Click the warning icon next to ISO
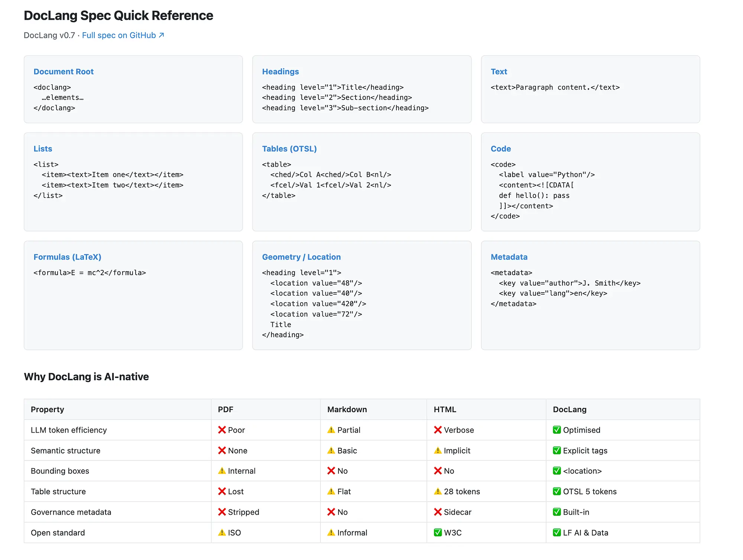 [x=222, y=533]
